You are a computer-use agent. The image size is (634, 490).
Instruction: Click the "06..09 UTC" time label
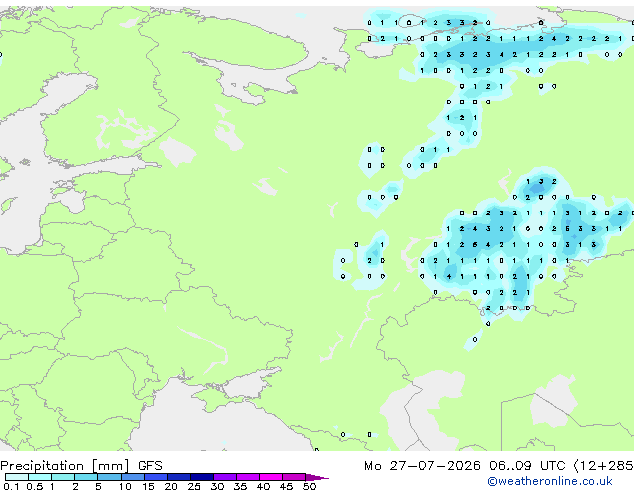[x=527, y=466]
